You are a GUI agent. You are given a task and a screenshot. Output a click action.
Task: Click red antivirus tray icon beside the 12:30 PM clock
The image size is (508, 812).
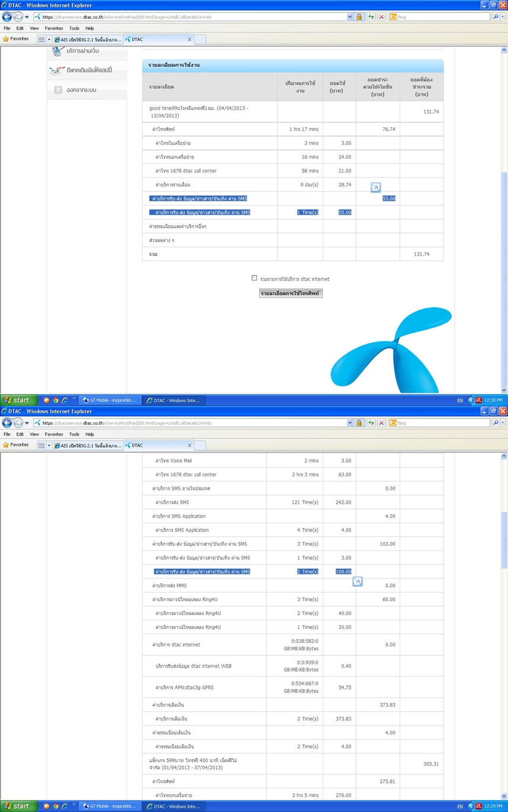478,400
